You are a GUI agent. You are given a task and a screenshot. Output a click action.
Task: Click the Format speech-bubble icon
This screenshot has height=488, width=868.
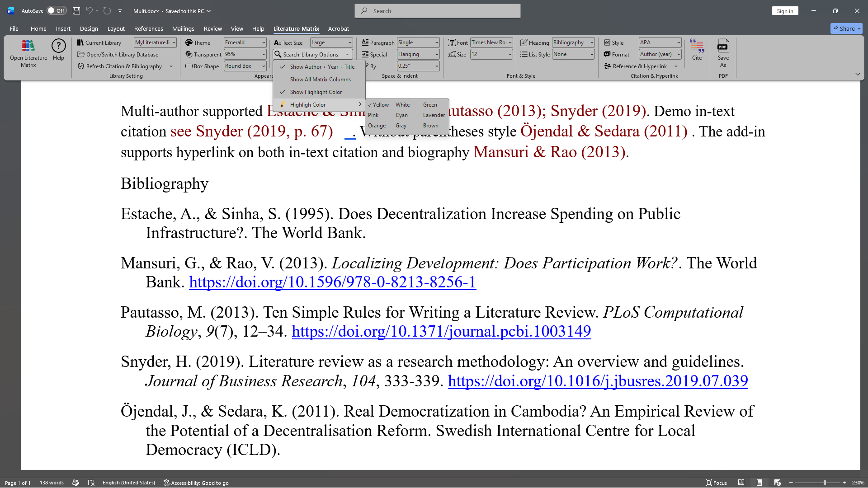click(607, 54)
